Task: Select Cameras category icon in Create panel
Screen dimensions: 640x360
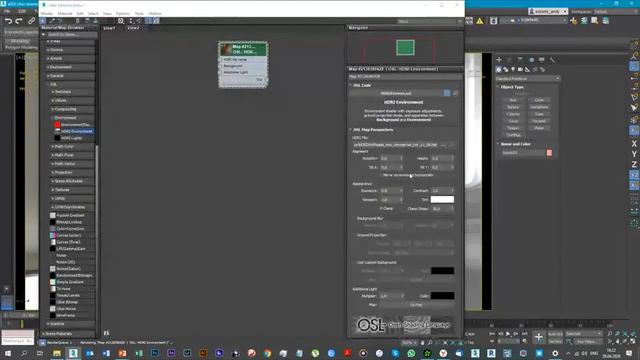Action: coord(520,69)
